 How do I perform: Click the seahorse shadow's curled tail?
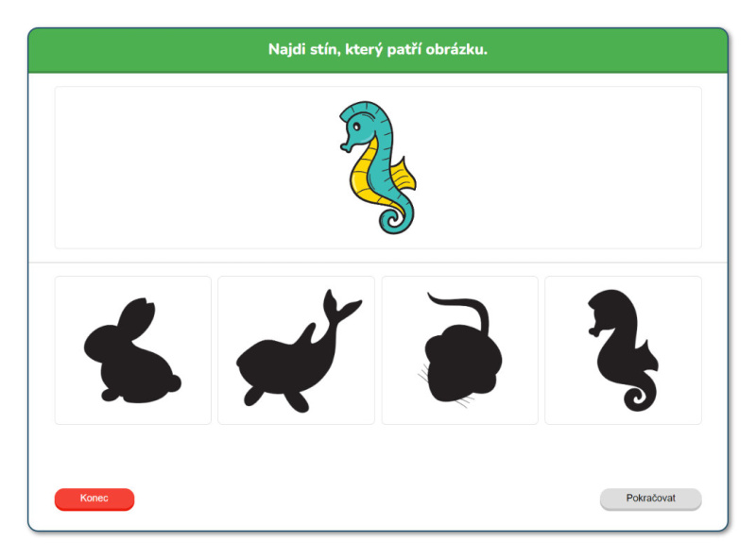(x=641, y=395)
